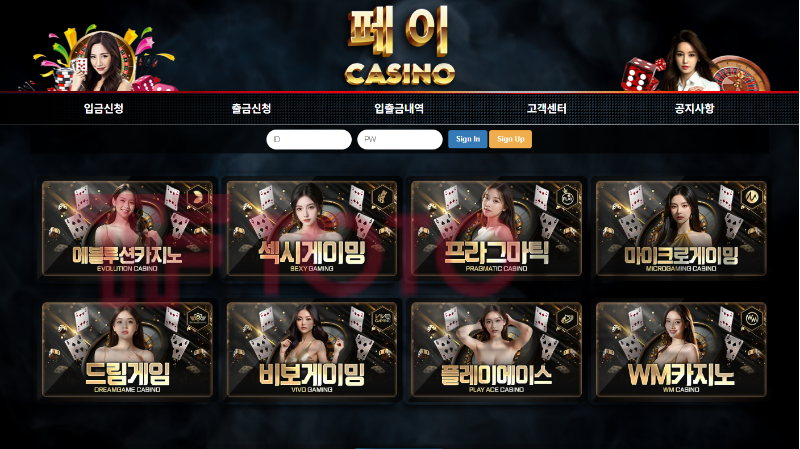This screenshot has width=800, height=449.
Task: Click the WM hexagon logo badge
Action: pos(751,318)
